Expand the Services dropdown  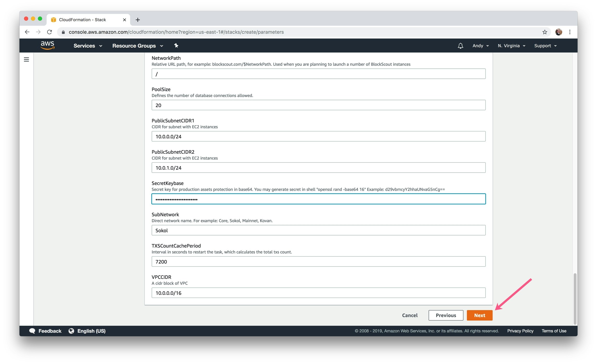coord(88,46)
